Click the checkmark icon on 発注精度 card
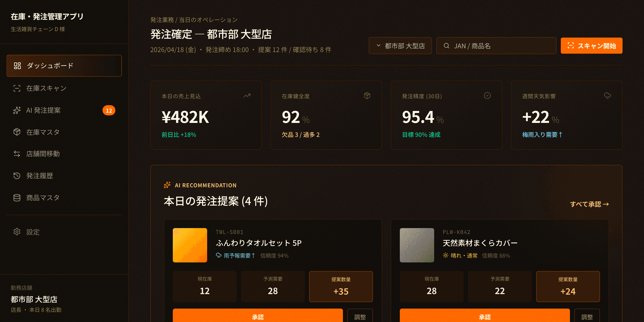Screen dimensions: 644x322 [x=487, y=96]
